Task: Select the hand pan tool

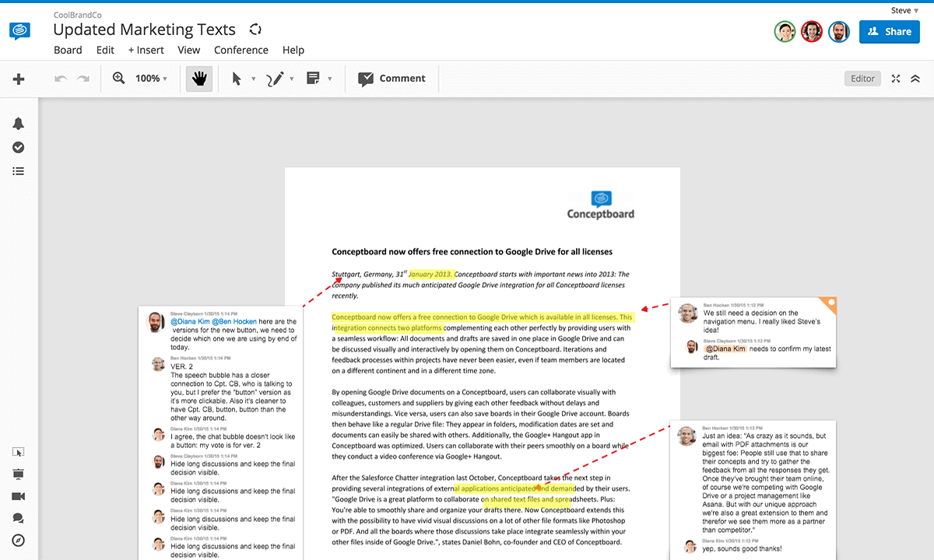Action: (199, 79)
